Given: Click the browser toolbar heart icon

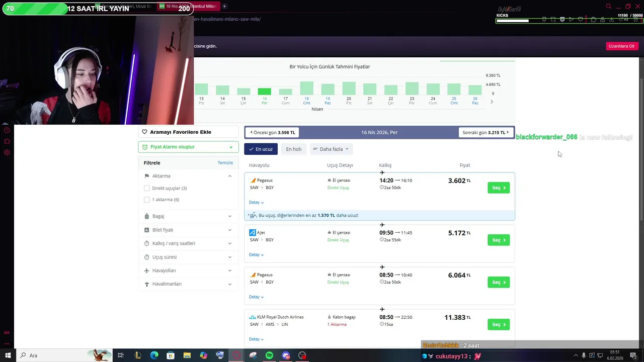Looking at the screenshot, I should (x=580, y=20).
